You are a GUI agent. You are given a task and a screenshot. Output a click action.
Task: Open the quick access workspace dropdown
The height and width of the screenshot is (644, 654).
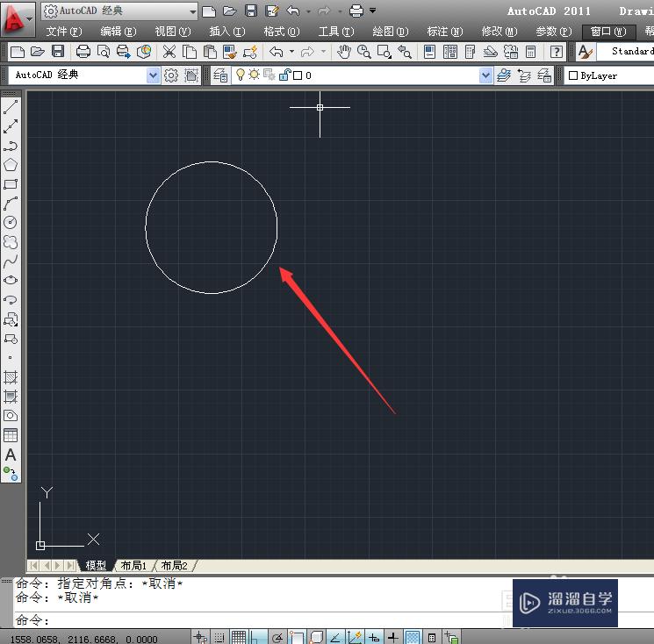point(119,11)
